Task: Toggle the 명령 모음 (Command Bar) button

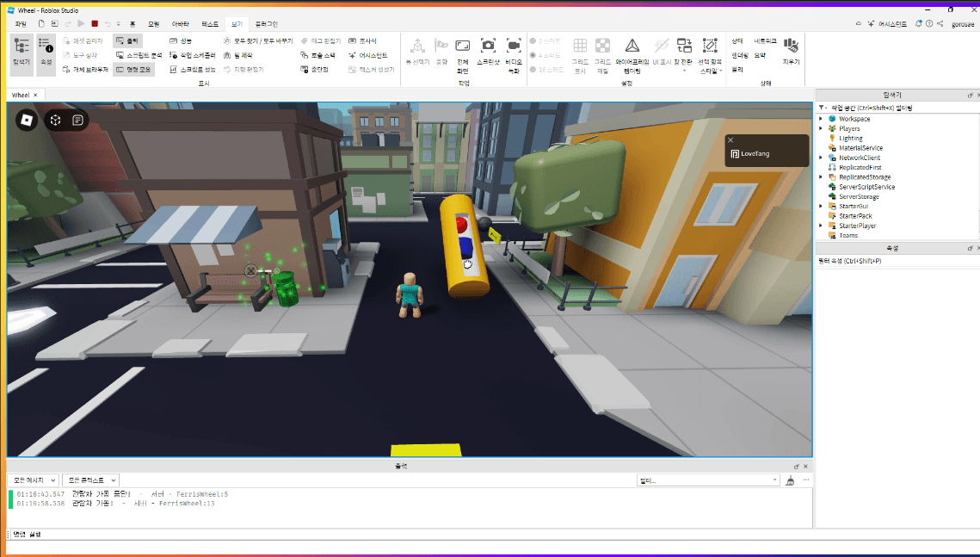Action: pos(133,70)
